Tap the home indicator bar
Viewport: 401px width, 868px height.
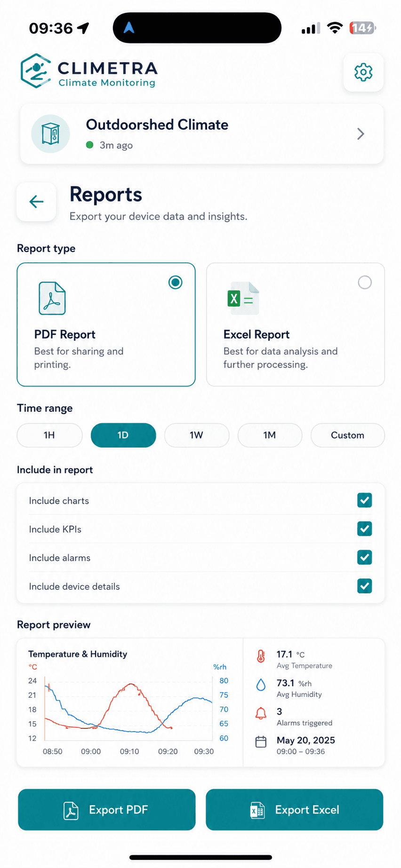click(x=201, y=857)
